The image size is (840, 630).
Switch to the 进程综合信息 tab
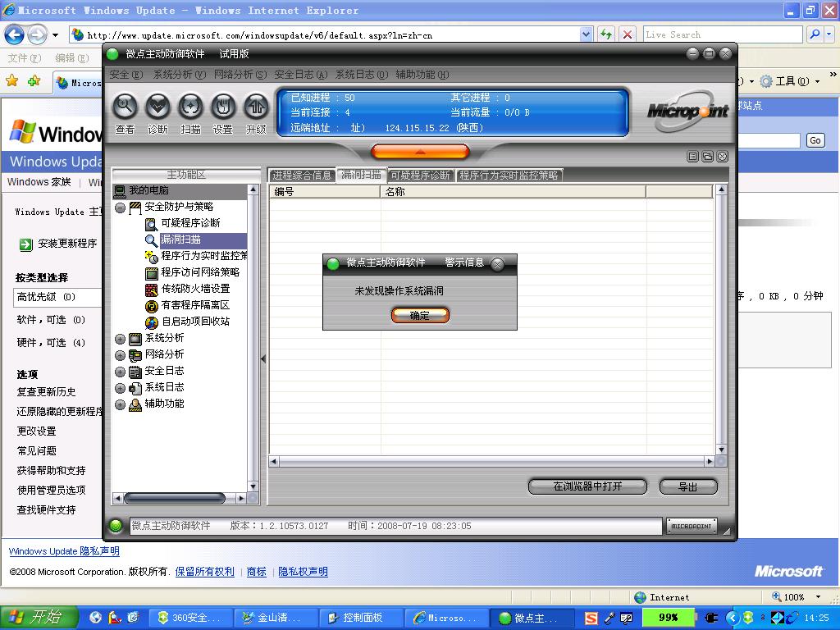coord(302,176)
